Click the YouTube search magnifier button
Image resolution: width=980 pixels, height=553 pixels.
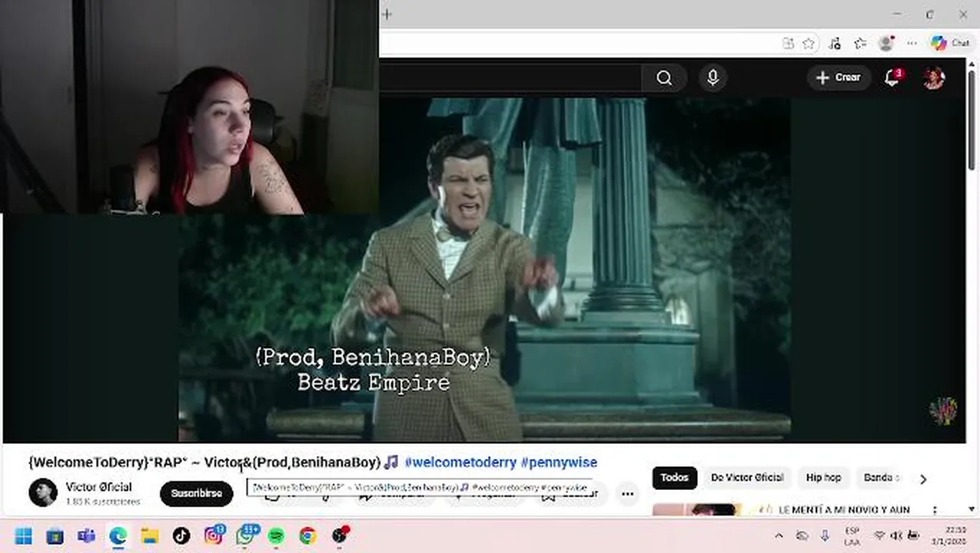point(664,78)
